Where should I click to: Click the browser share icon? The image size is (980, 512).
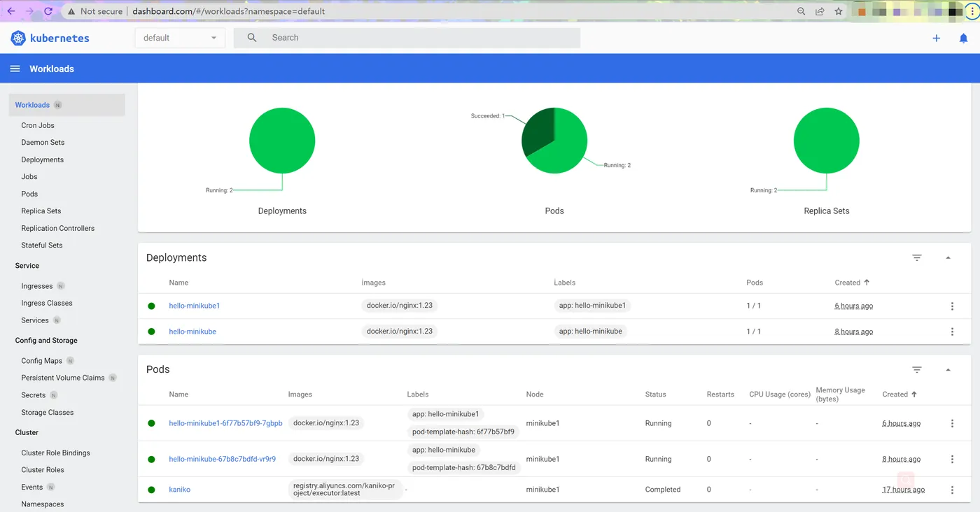click(820, 11)
